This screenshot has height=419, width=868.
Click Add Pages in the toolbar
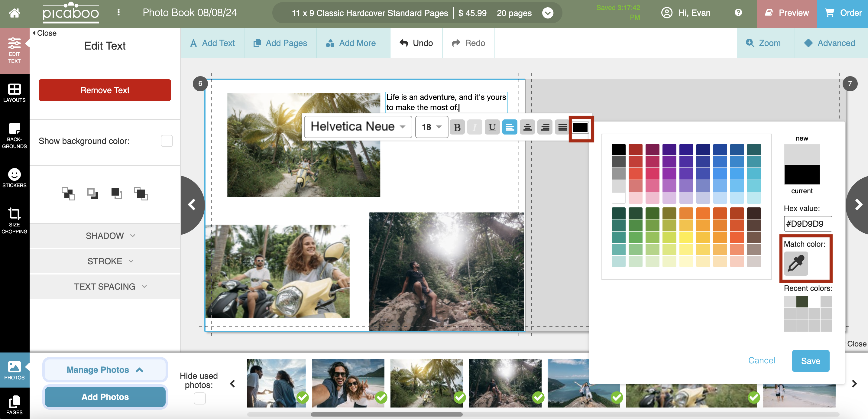pyautogui.click(x=280, y=43)
